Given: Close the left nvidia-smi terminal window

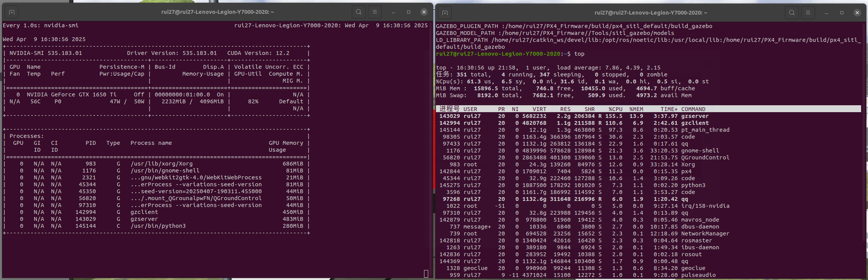Looking at the screenshot, I should 424,12.
